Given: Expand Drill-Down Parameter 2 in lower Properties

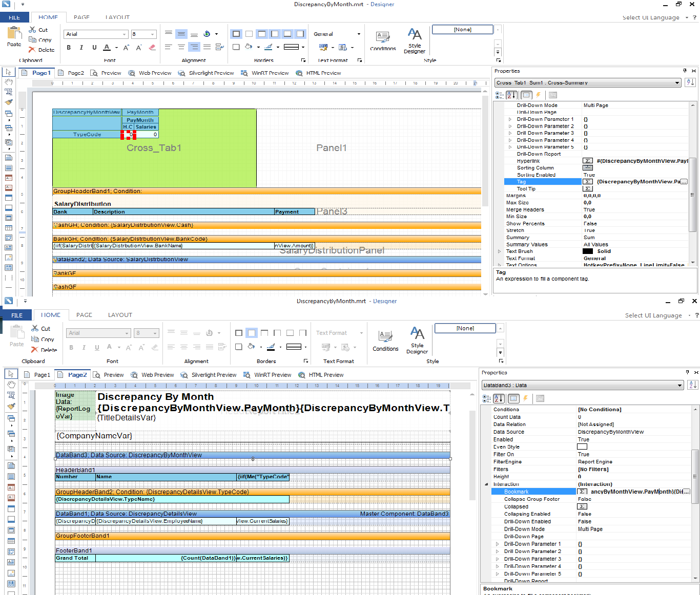Looking at the screenshot, I should click(x=497, y=551).
